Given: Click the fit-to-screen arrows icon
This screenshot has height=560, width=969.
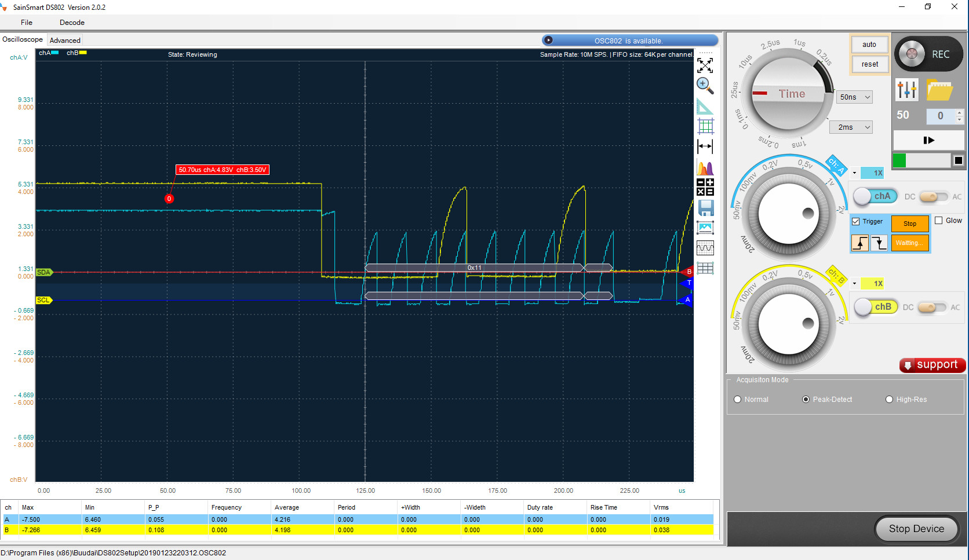Looking at the screenshot, I should [x=705, y=65].
